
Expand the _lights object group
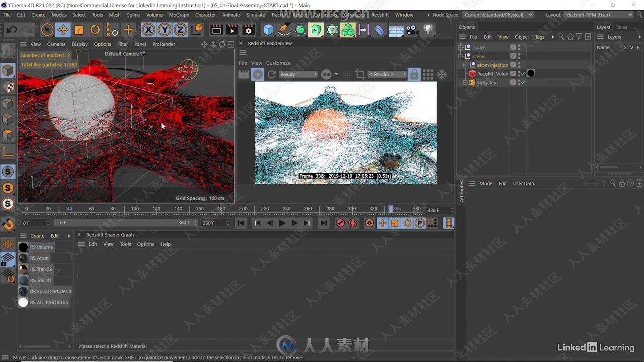point(461,48)
